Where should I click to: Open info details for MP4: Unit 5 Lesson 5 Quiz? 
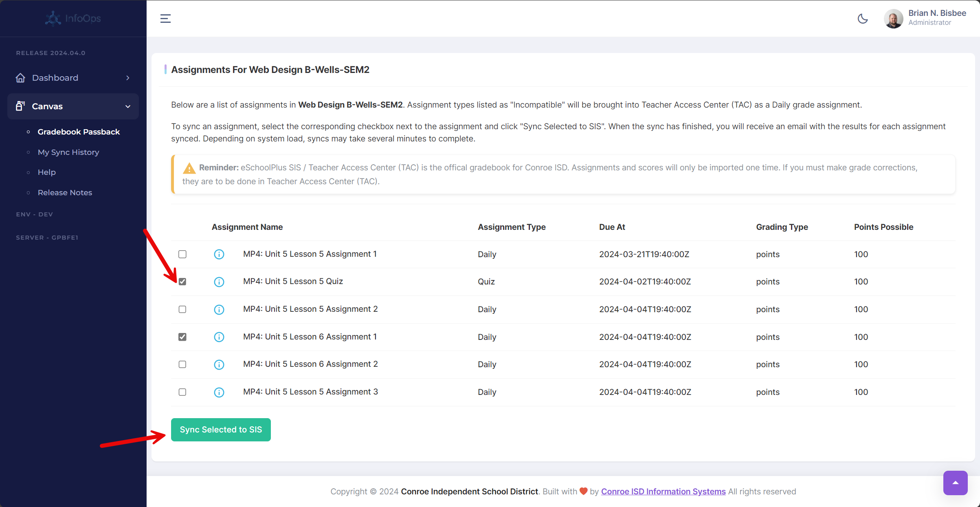(219, 282)
